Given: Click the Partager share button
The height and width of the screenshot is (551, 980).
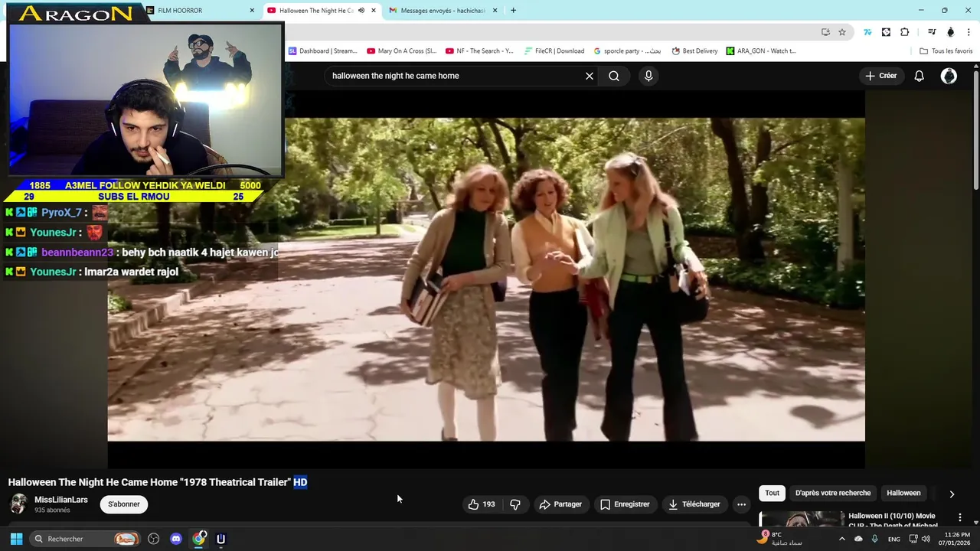Looking at the screenshot, I should tap(560, 504).
